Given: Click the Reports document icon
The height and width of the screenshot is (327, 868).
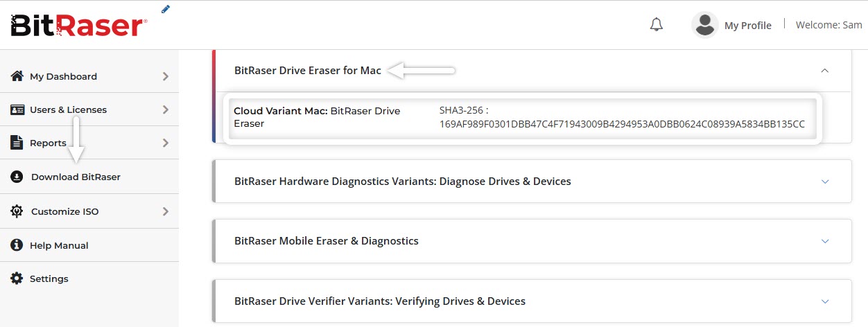Looking at the screenshot, I should (17, 143).
